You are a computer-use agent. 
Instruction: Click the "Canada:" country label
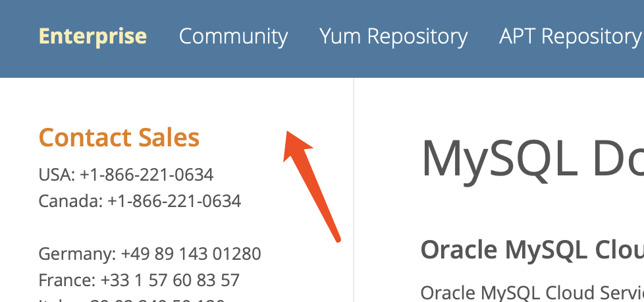click(x=70, y=200)
